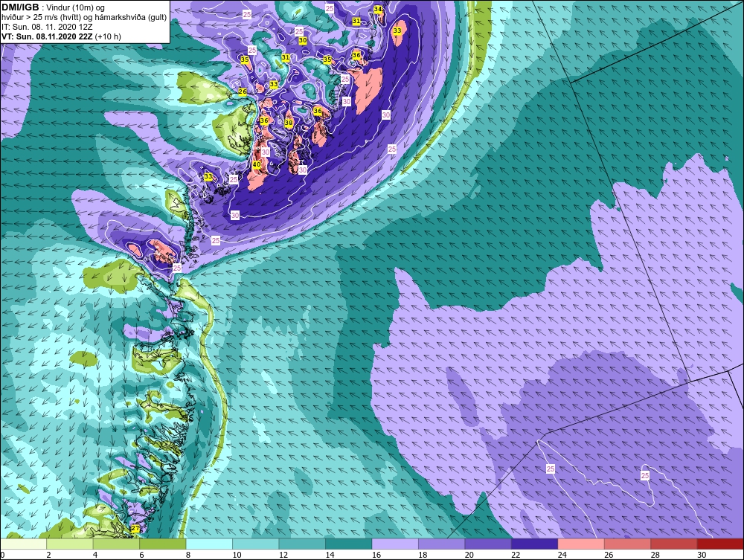Pick the 22–24 m/s dark indigo swatch

[x=535, y=544]
